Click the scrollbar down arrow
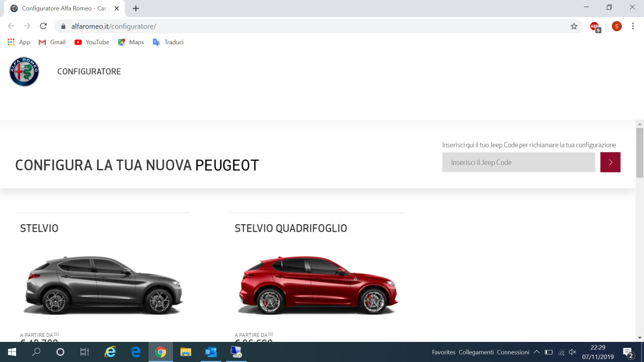Viewport: 644px width, 362px height. [x=639, y=338]
